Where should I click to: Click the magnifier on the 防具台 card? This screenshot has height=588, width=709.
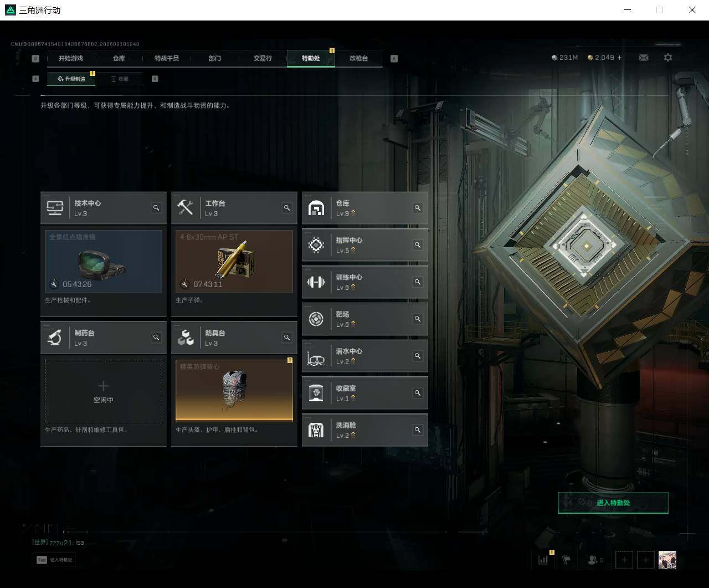tap(287, 338)
